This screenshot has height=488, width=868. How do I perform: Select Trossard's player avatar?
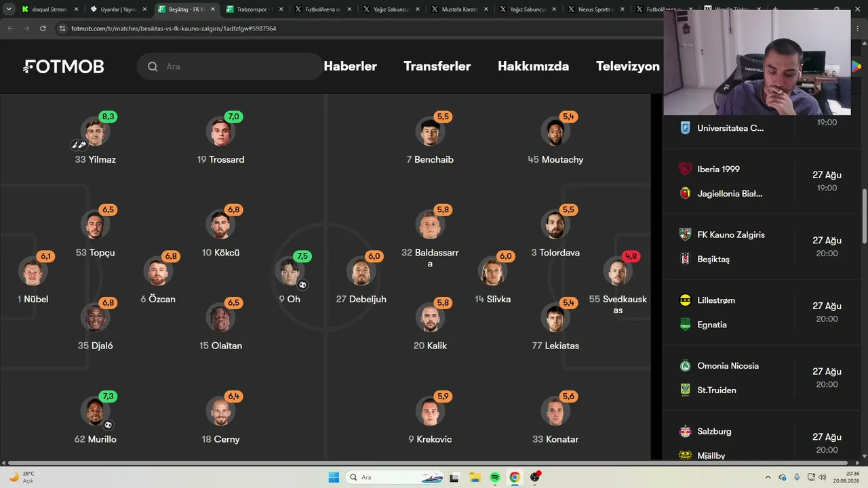click(220, 131)
